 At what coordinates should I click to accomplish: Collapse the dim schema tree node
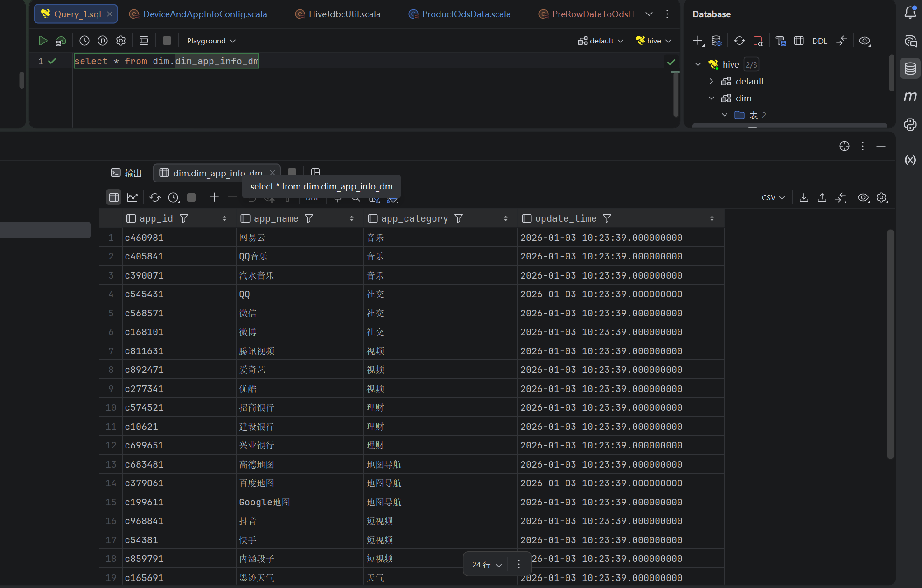pyautogui.click(x=711, y=98)
